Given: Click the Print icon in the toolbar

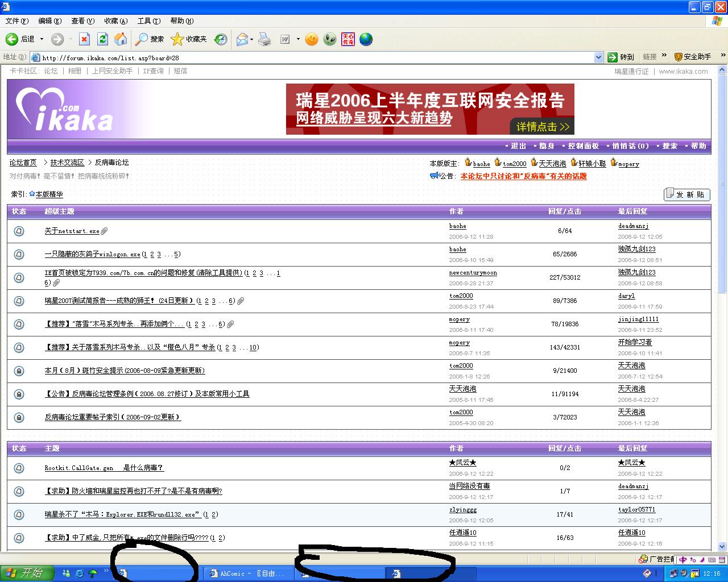Looking at the screenshot, I should [x=264, y=39].
